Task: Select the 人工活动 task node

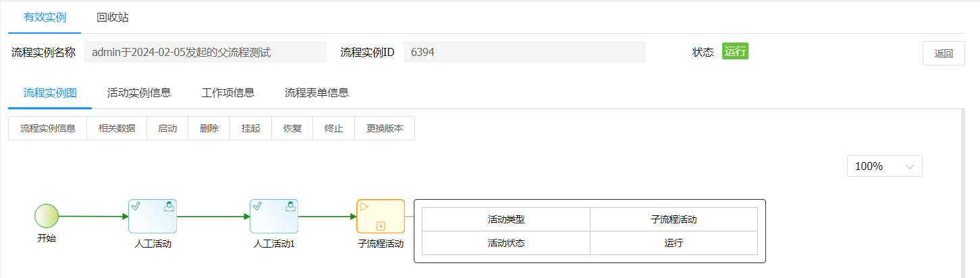Action: [x=153, y=216]
